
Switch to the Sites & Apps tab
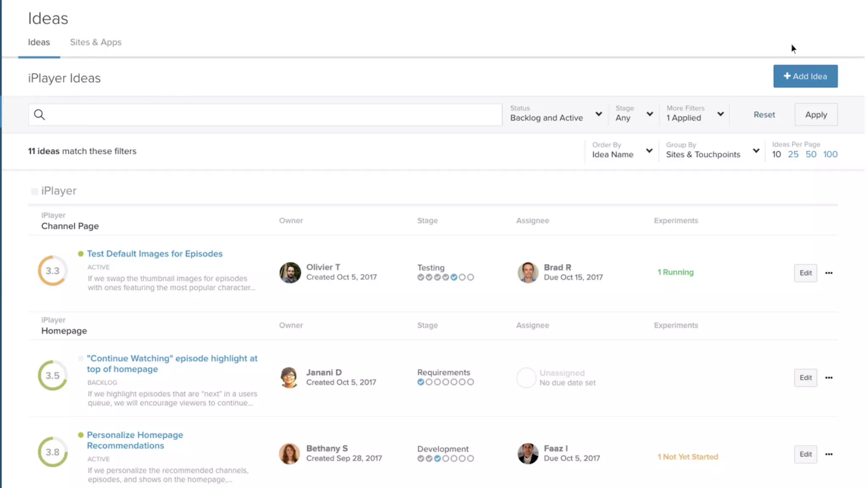96,42
